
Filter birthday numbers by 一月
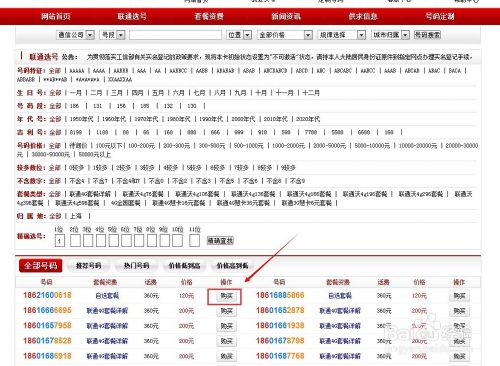click(76, 93)
